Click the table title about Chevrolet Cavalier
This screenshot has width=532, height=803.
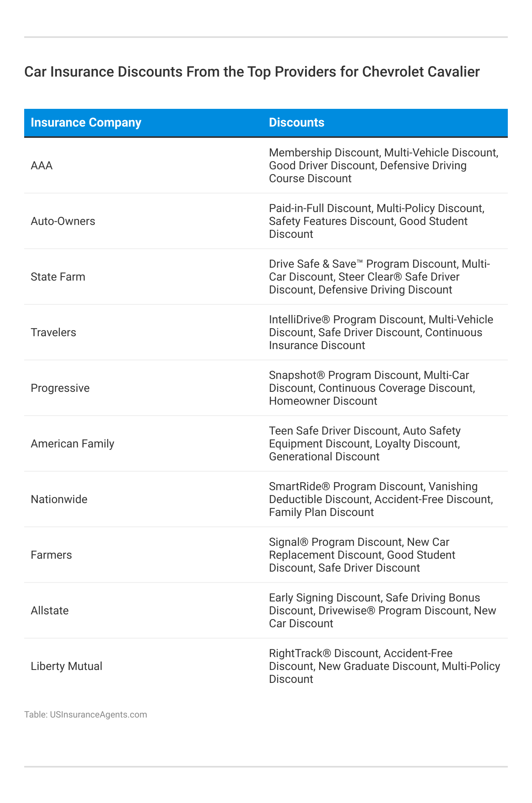[x=252, y=72]
